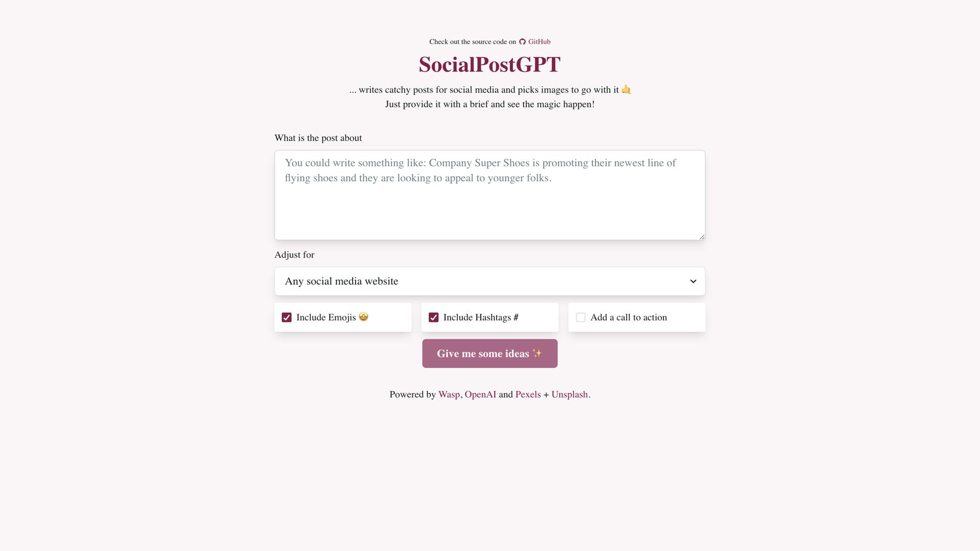980x551 pixels.
Task: Click inside the post brief text area
Action: coord(489,195)
